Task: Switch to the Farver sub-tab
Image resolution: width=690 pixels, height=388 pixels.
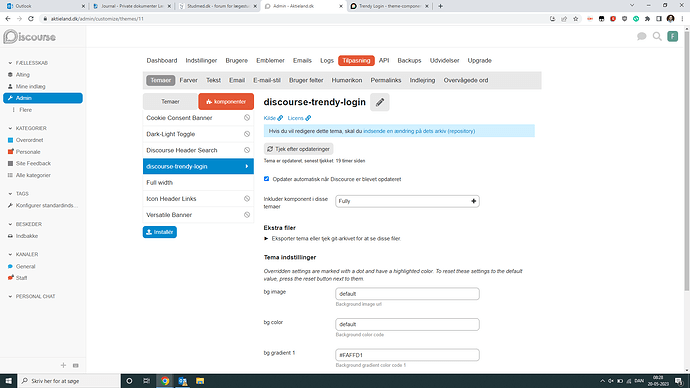Action: coord(188,81)
